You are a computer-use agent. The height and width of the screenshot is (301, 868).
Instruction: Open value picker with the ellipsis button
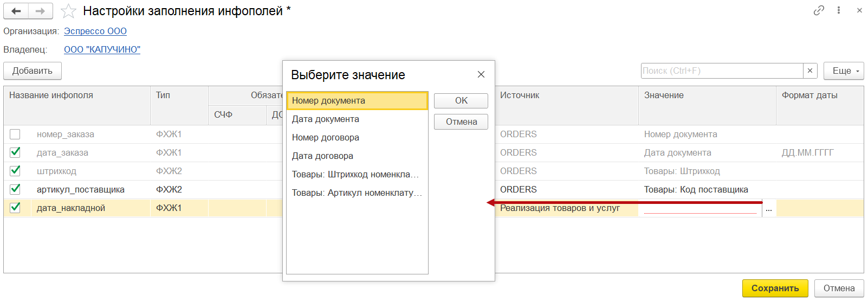pos(769,208)
